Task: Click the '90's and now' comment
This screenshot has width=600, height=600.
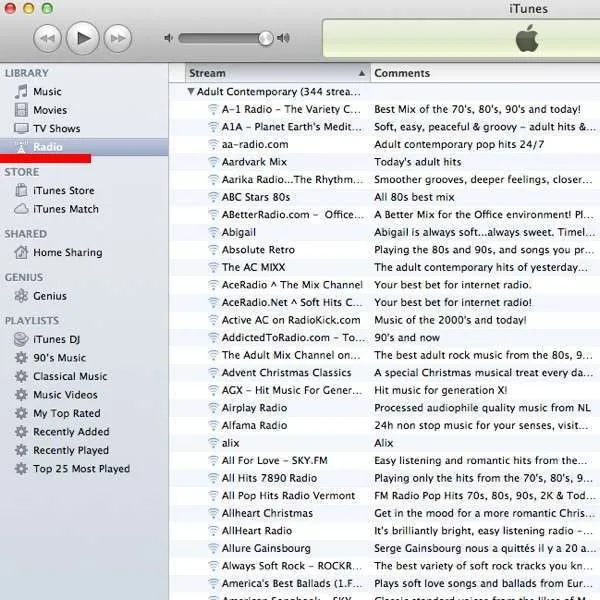Action: 407,338
